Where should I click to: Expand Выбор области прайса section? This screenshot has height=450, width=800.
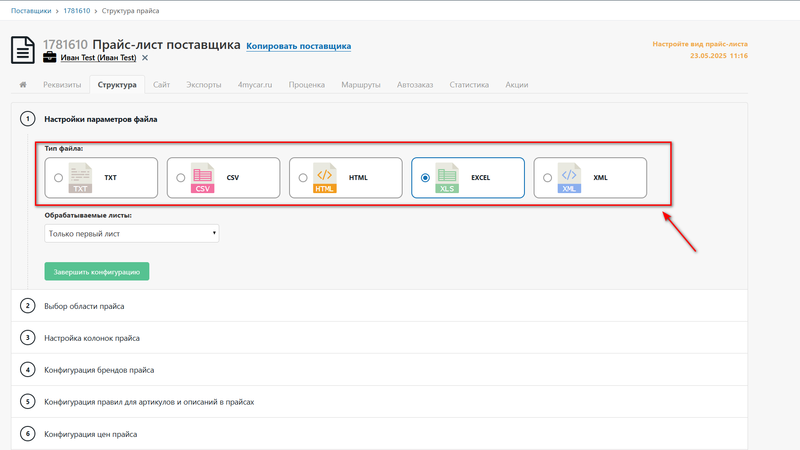(379, 306)
